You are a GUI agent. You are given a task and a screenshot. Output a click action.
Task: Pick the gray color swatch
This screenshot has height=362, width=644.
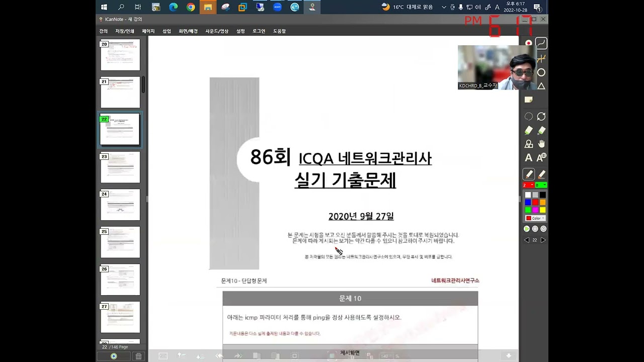[535, 195]
